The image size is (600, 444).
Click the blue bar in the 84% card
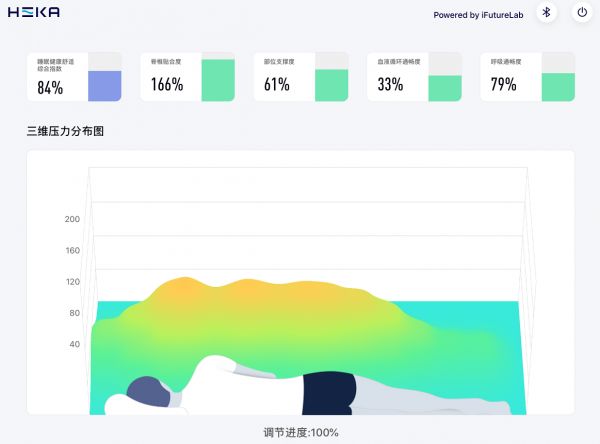[x=104, y=86]
